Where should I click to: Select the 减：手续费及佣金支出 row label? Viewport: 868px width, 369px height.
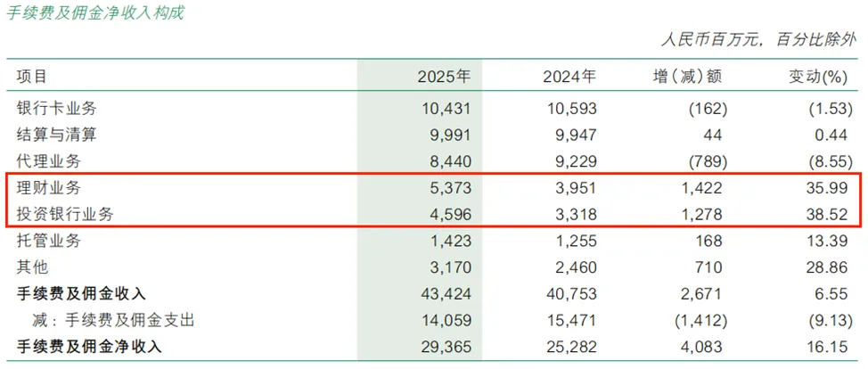[114, 320]
